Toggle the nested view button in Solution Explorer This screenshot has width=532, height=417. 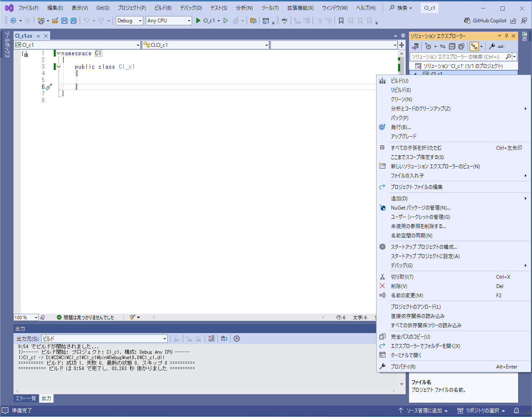pyautogui.click(x=474, y=46)
